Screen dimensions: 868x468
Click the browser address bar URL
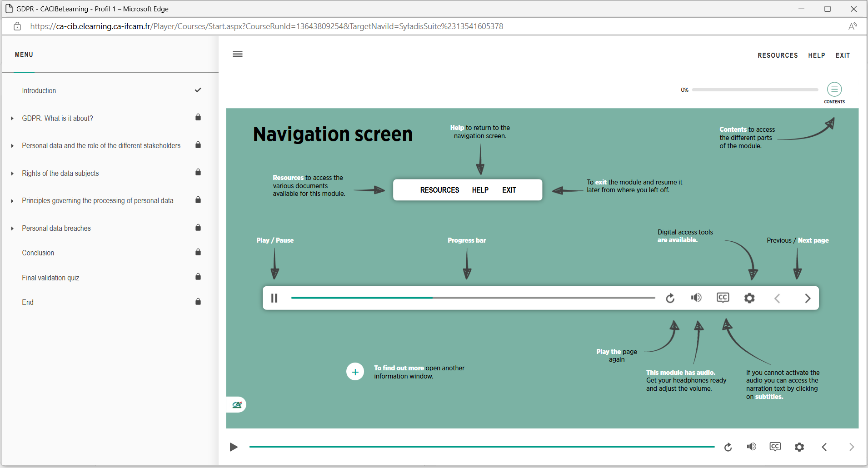[266, 26]
